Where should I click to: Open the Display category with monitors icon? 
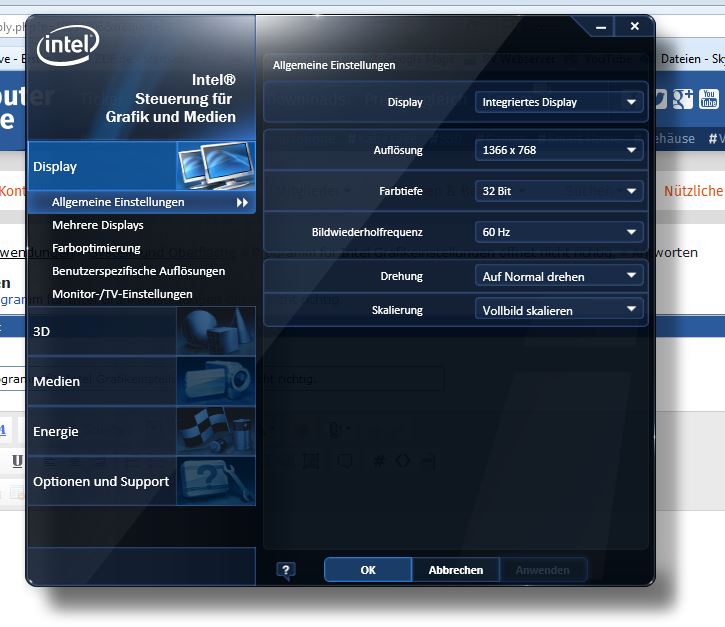141,166
